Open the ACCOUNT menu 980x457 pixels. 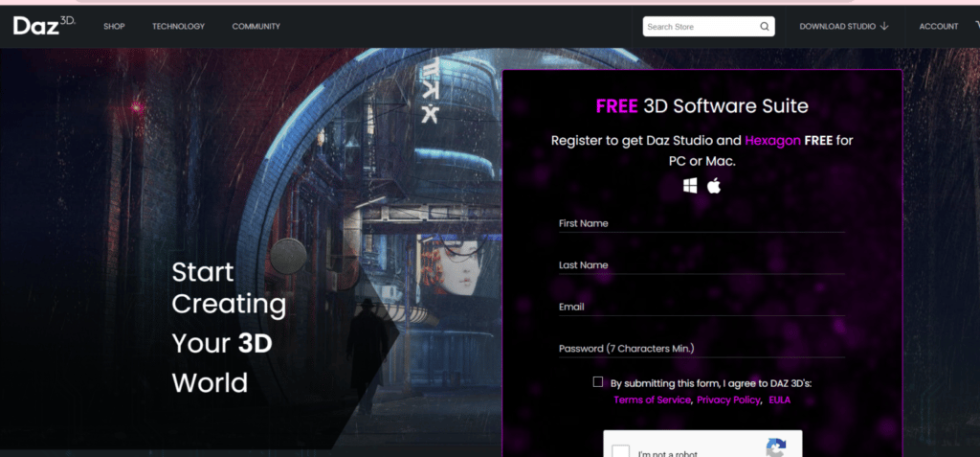[938, 26]
